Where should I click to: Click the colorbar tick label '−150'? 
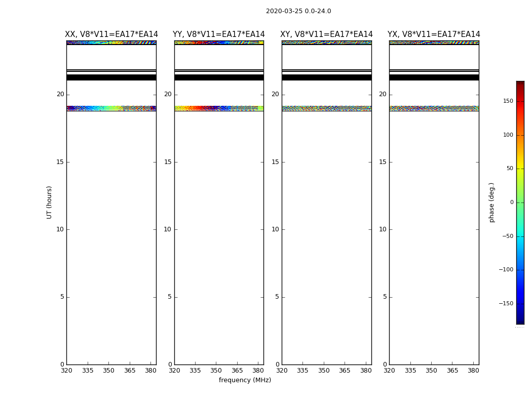(506, 303)
